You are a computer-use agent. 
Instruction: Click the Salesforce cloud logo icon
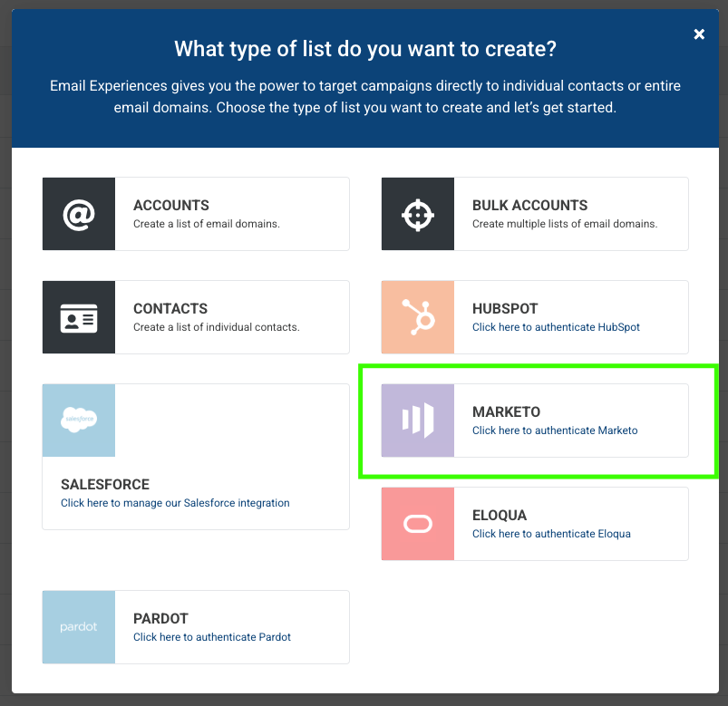pos(79,421)
